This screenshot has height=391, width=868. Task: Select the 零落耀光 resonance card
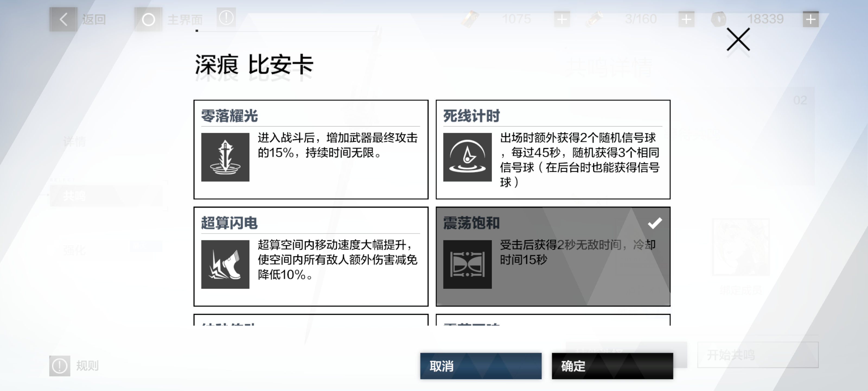pyautogui.click(x=311, y=149)
